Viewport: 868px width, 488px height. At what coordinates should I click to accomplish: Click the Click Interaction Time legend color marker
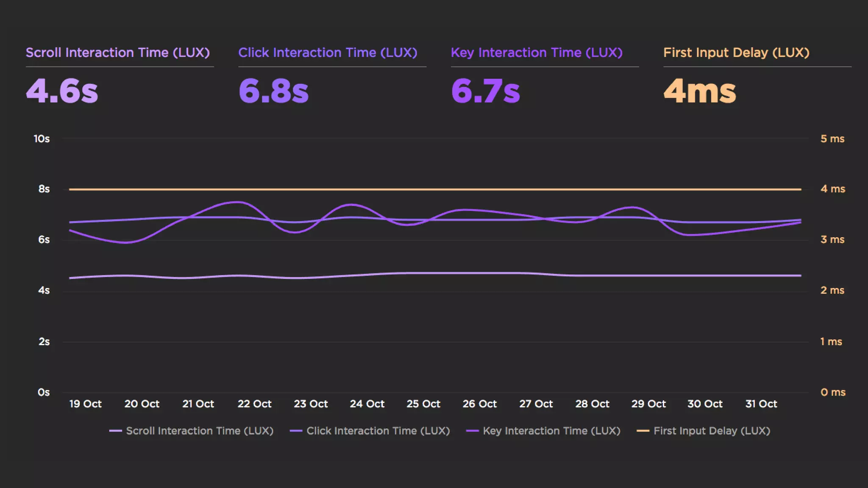tap(296, 431)
